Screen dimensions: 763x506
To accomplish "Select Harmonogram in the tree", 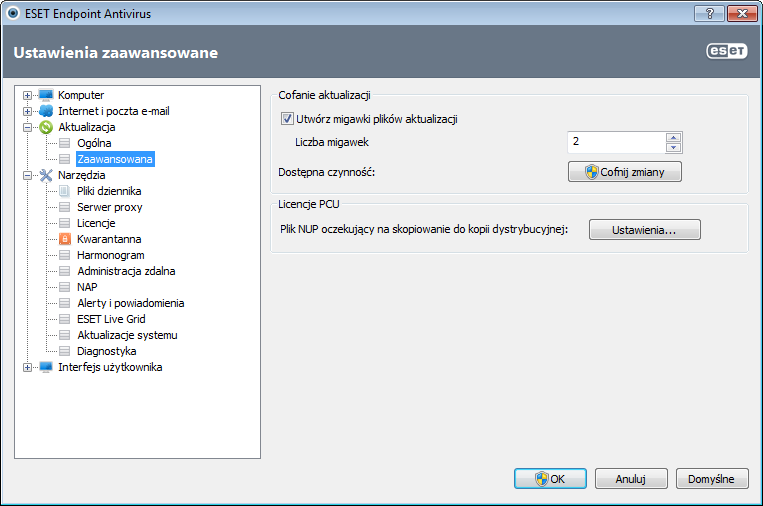I will [x=110, y=255].
